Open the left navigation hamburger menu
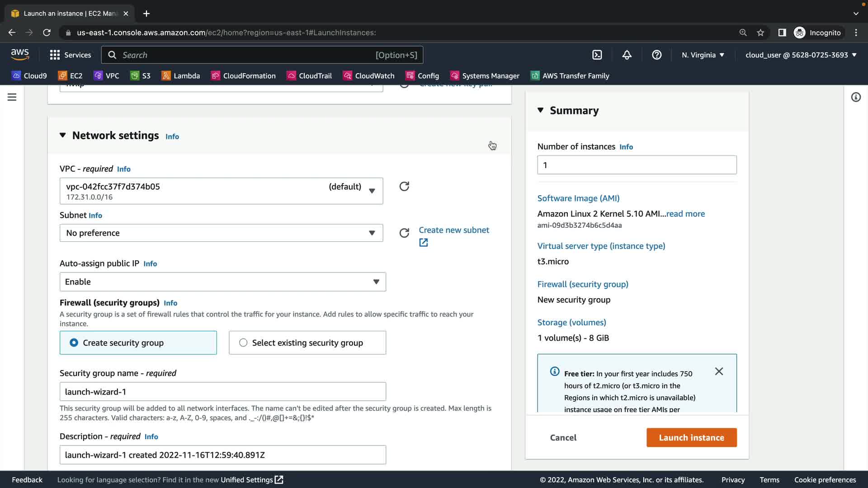Image resolution: width=868 pixels, height=488 pixels. [x=12, y=97]
